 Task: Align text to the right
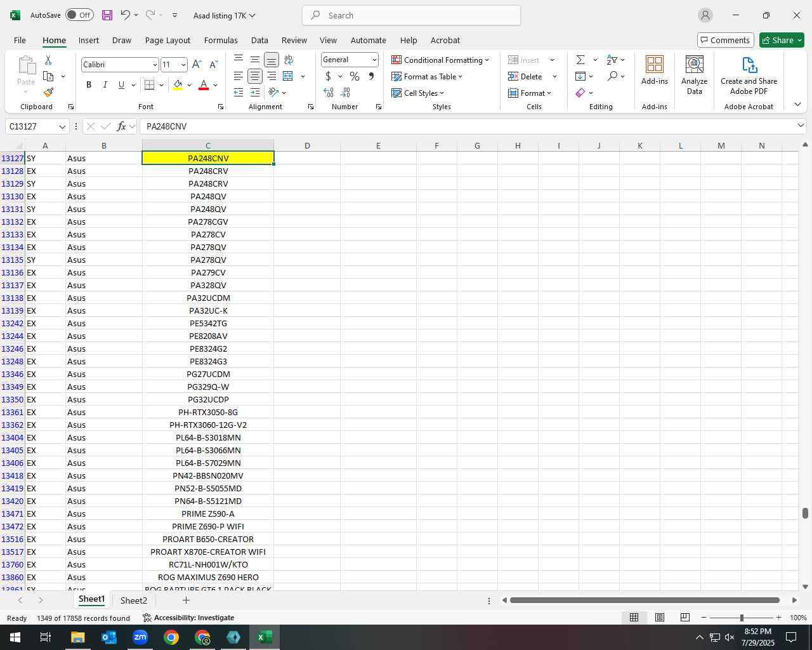pyautogui.click(x=272, y=76)
